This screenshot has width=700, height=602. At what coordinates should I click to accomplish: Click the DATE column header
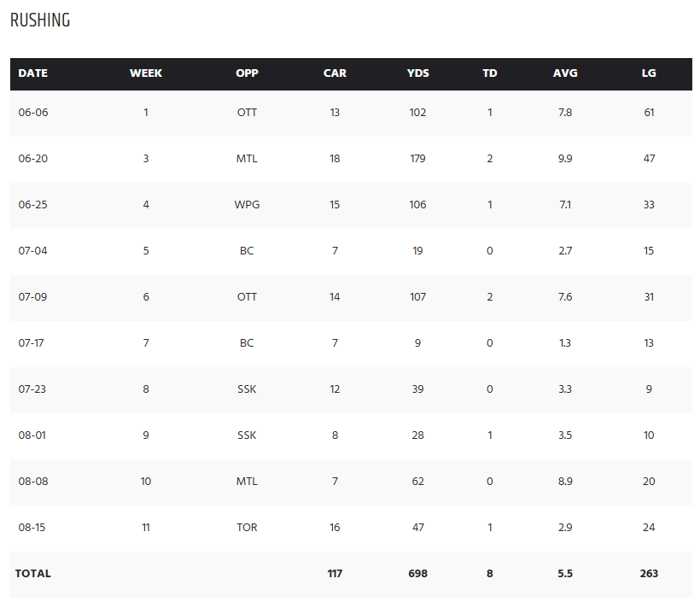pos(33,73)
